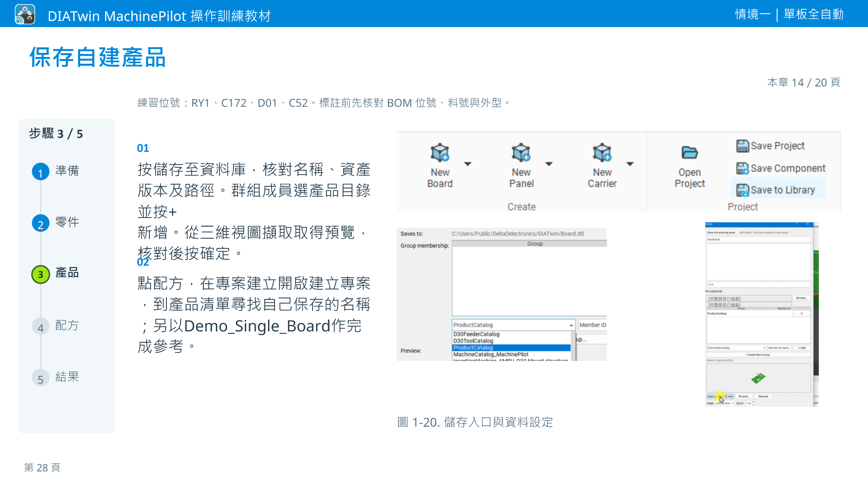Open the New Carrier dropdown arrow

point(630,164)
